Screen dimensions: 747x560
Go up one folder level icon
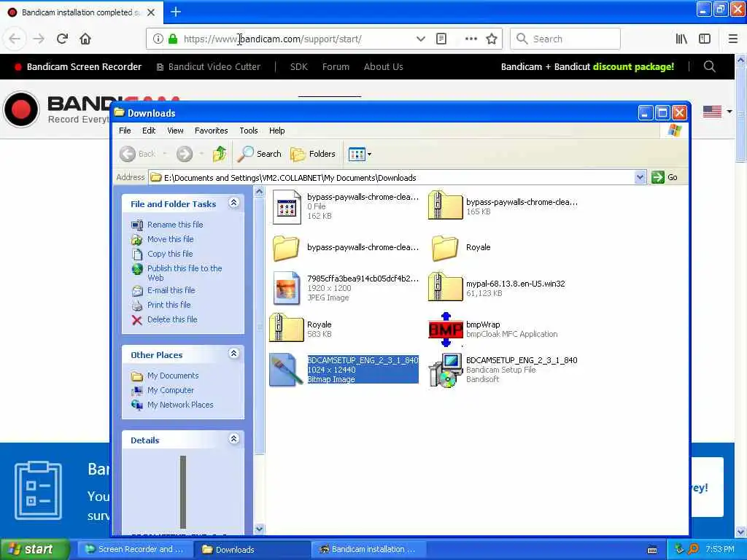219,154
